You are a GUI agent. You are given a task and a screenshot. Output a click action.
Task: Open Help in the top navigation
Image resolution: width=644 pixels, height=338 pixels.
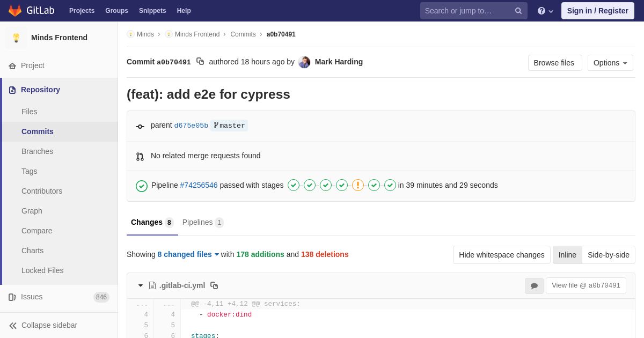click(x=184, y=11)
